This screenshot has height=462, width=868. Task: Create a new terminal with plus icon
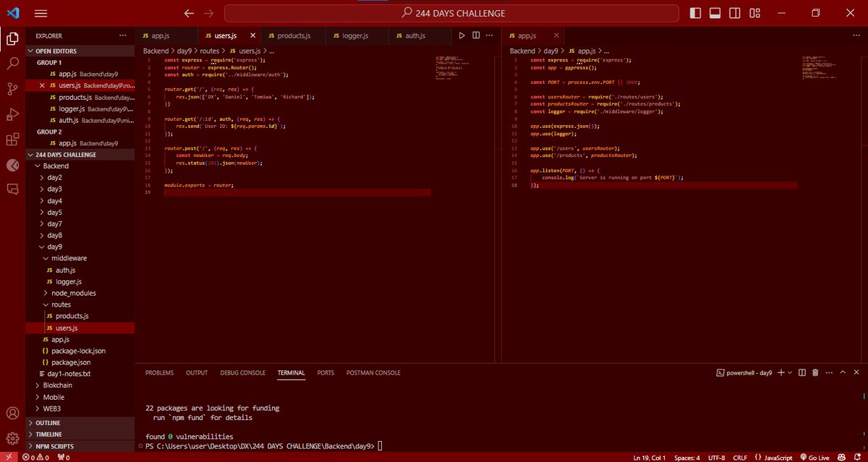pyautogui.click(x=782, y=372)
